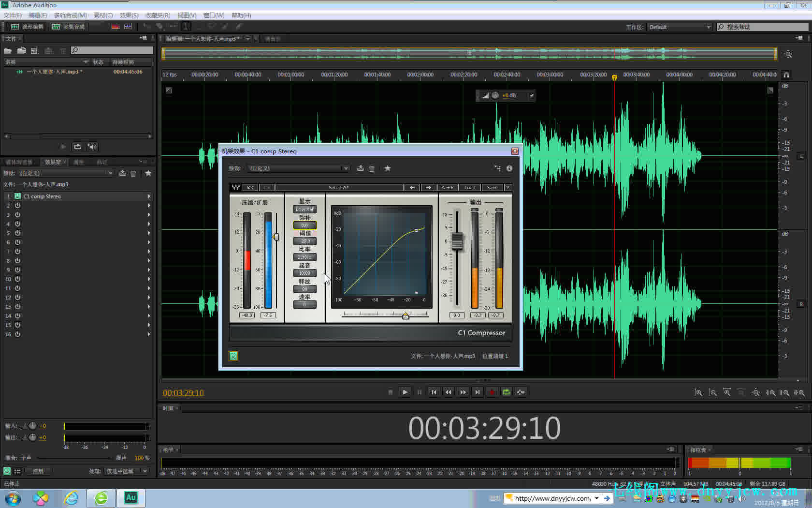Adjust the C1 output gain fader
Viewport: 812px width, 508px height.
tap(457, 241)
